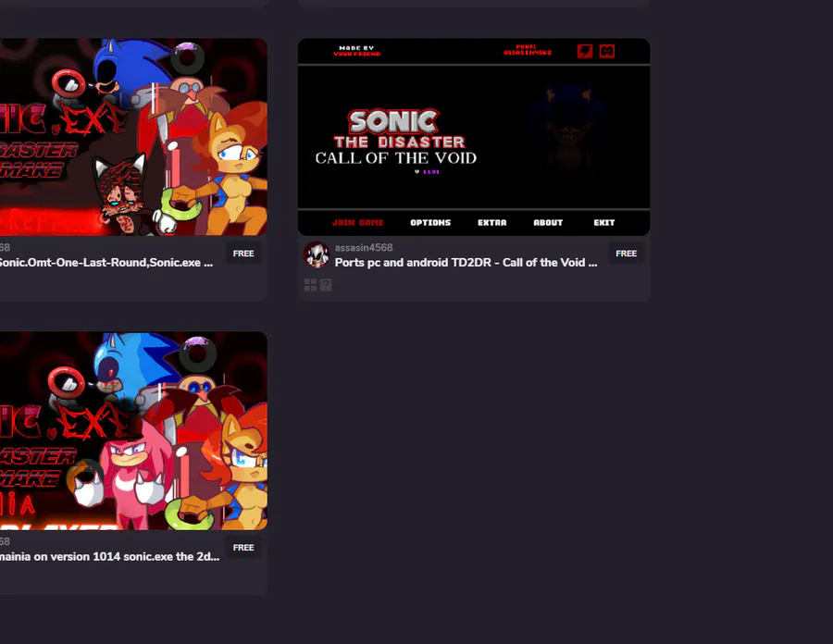Viewport: 833px width, 644px height.
Task: Click the Windows platform icon under Call of the Void
Action: (310, 285)
